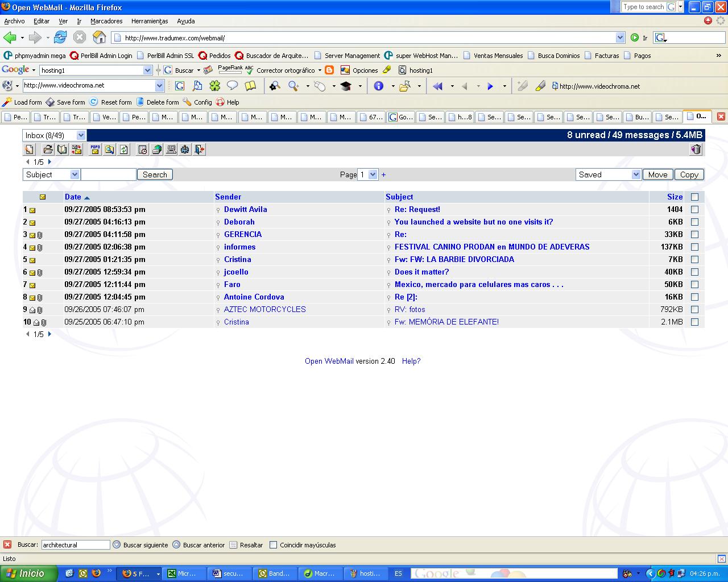The width and height of the screenshot is (728, 582).
Task: Open the Ver menu
Action: 63,21
